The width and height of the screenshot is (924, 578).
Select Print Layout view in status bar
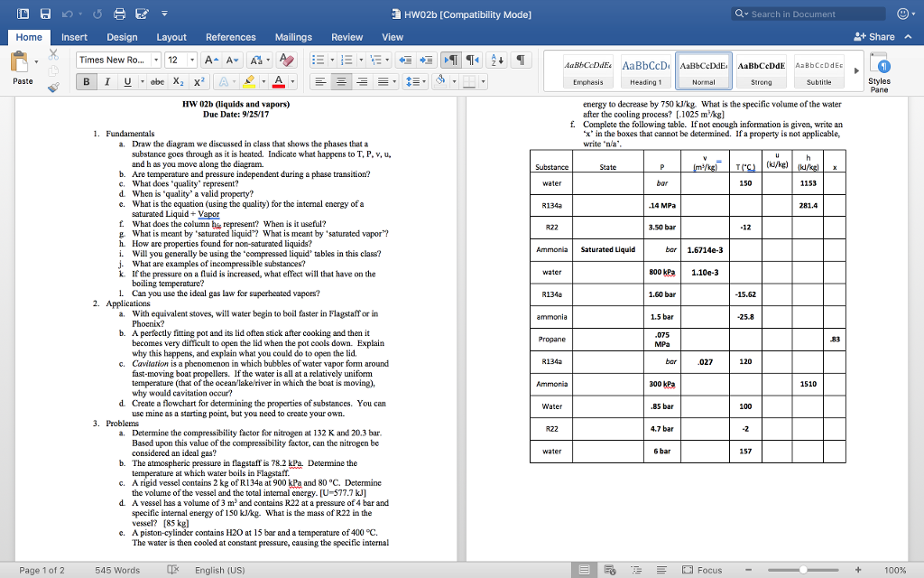coord(585,570)
